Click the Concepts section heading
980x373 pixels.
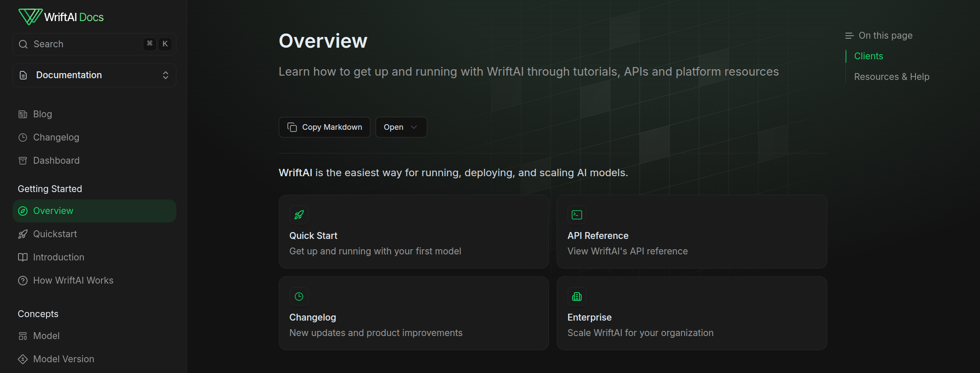pyautogui.click(x=38, y=314)
